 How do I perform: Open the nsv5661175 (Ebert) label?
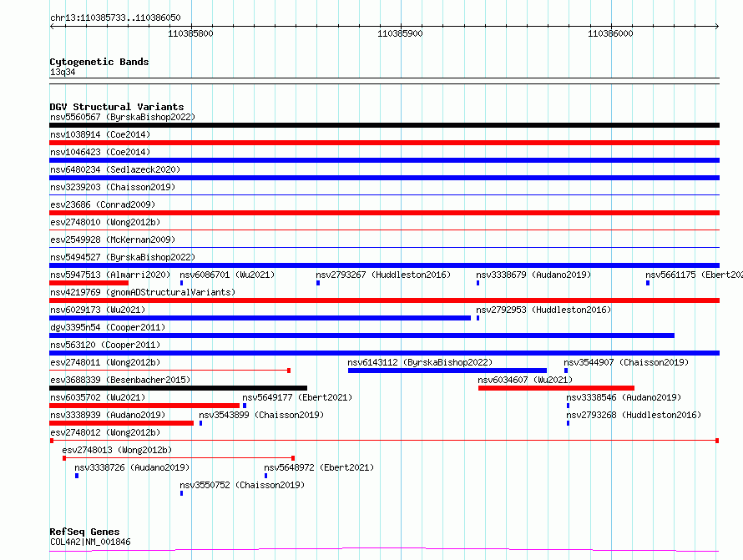[695, 275]
